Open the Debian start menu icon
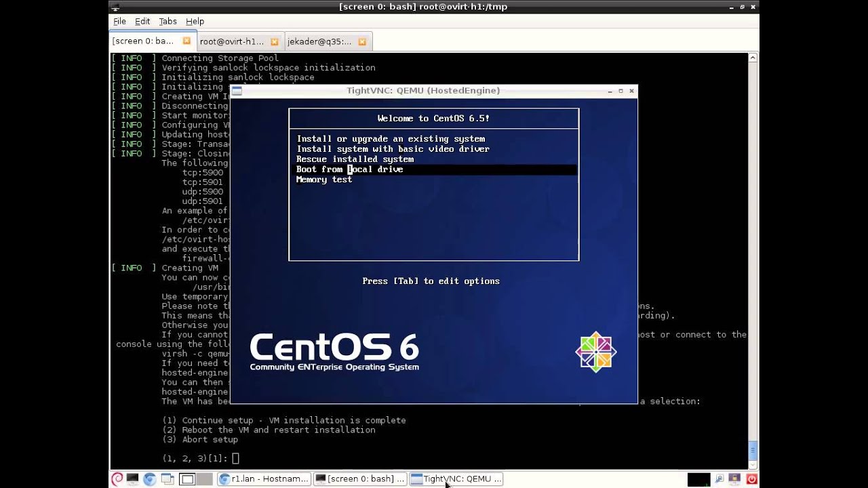The width and height of the screenshot is (868, 488). pos(117,479)
